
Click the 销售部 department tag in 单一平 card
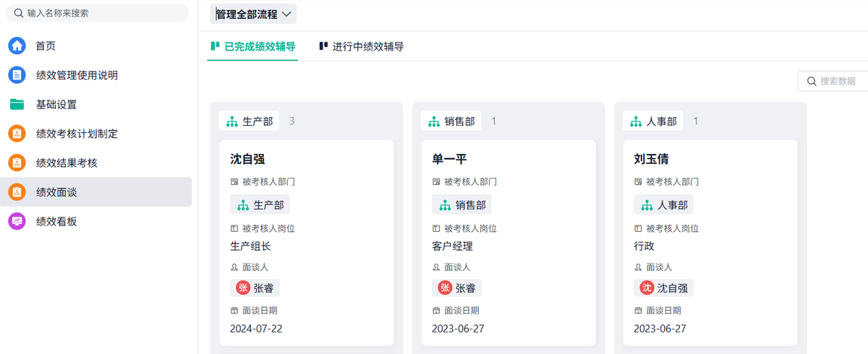click(x=462, y=204)
